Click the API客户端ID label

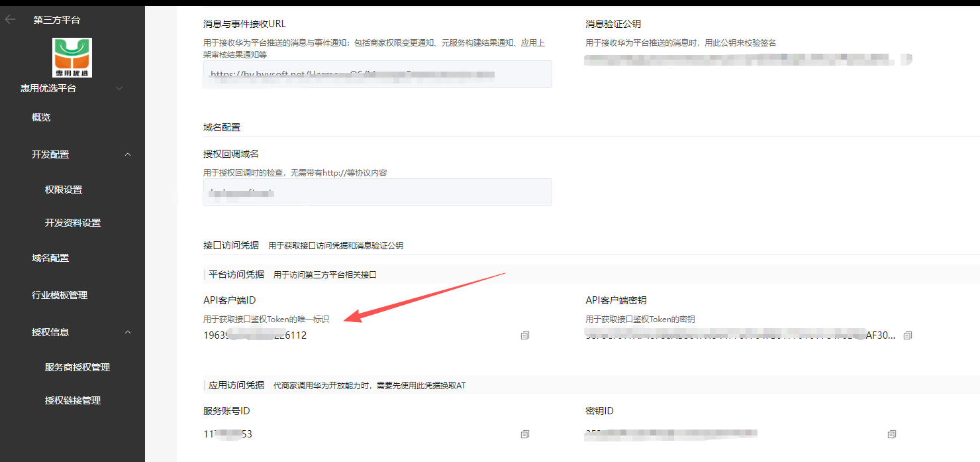(229, 300)
